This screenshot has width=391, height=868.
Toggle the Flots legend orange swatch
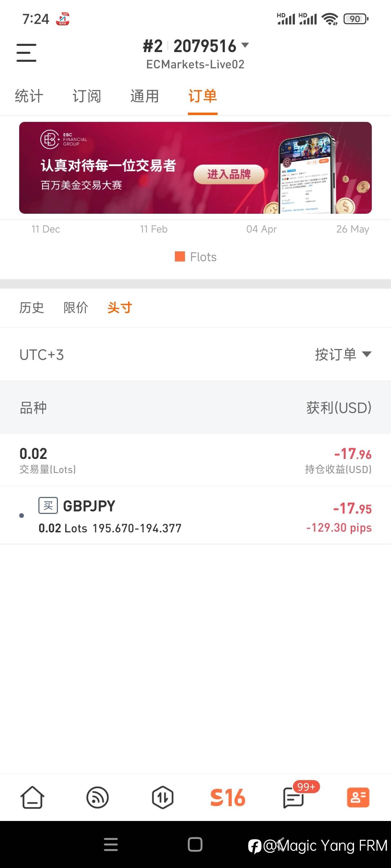(x=180, y=256)
